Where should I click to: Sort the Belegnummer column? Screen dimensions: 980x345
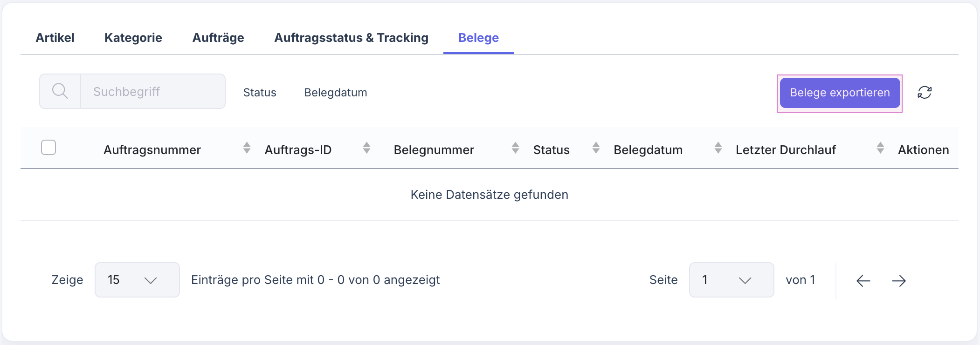[516, 148]
